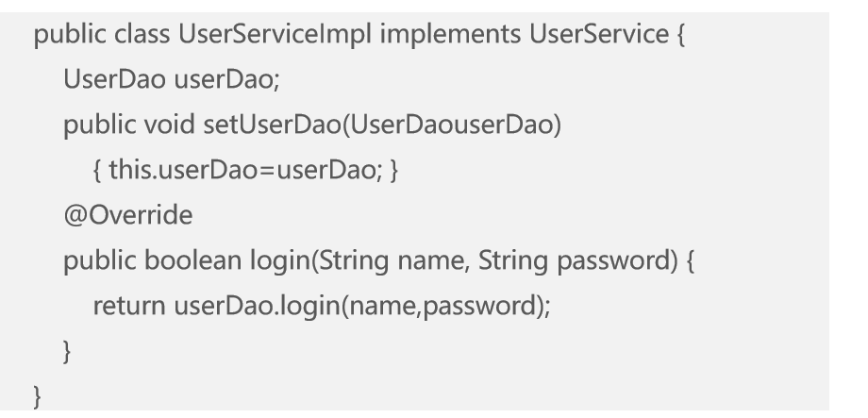Click the "UserDao userDao;" field declaration
Viewport: 868px width, 418px height.
(x=172, y=80)
